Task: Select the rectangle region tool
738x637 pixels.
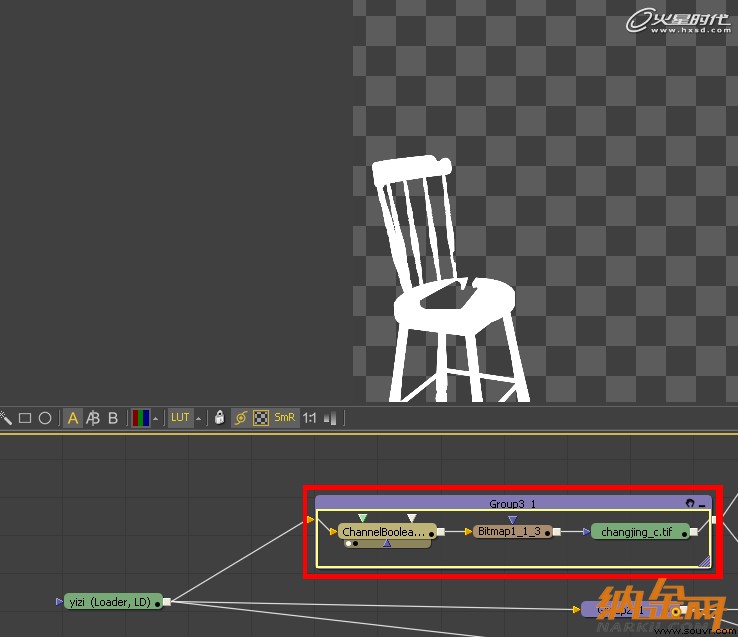Action: point(25,418)
